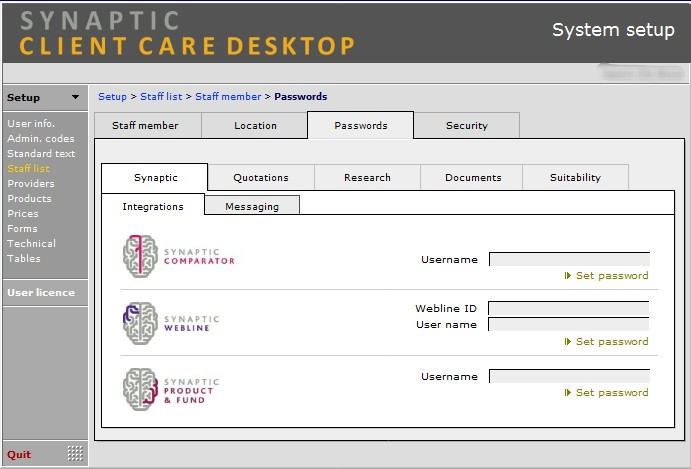
Task: Click the Quit button
Action: pos(19,454)
